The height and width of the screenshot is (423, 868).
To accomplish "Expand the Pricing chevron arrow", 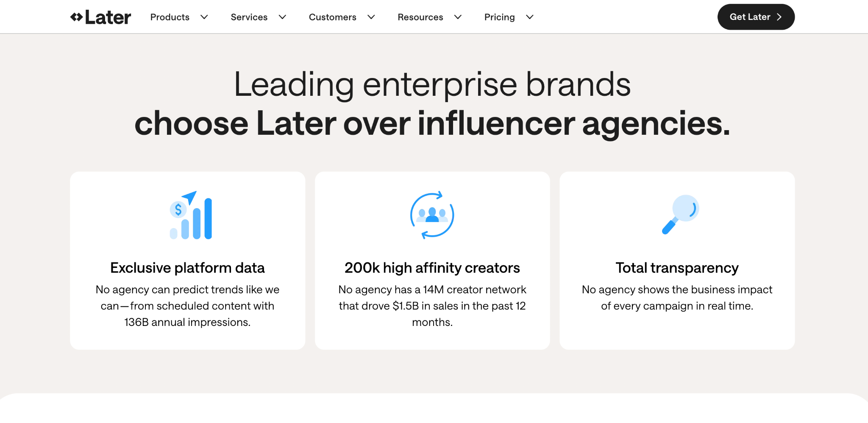I will (530, 17).
